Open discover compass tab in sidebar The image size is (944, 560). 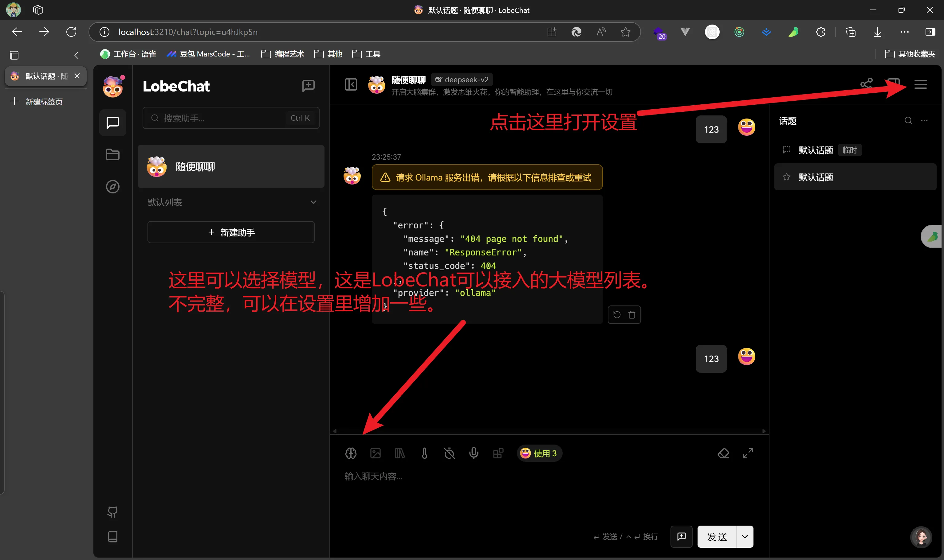click(112, 186)
